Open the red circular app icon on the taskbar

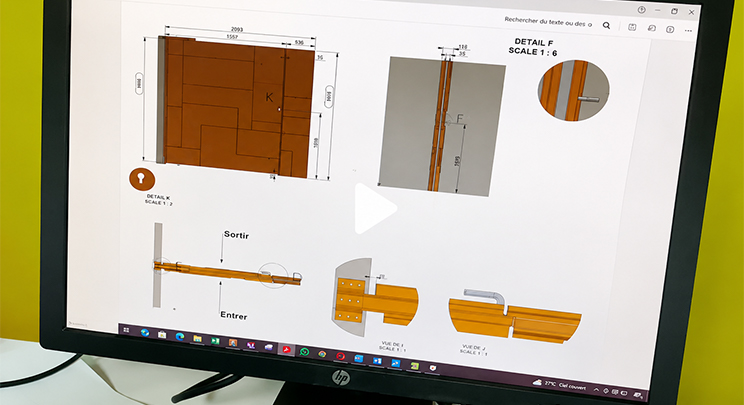[340, 356]
